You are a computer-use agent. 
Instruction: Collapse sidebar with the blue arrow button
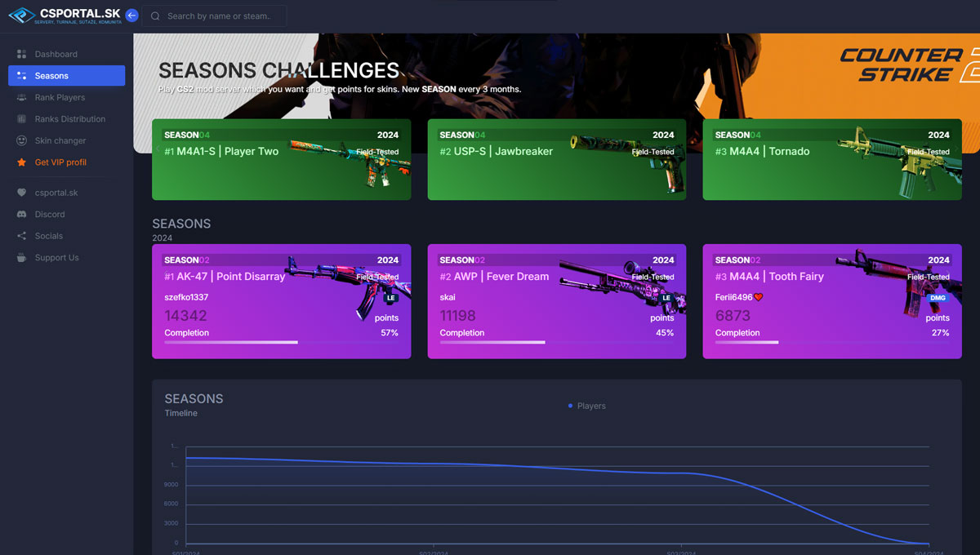(x=131, y=16)
